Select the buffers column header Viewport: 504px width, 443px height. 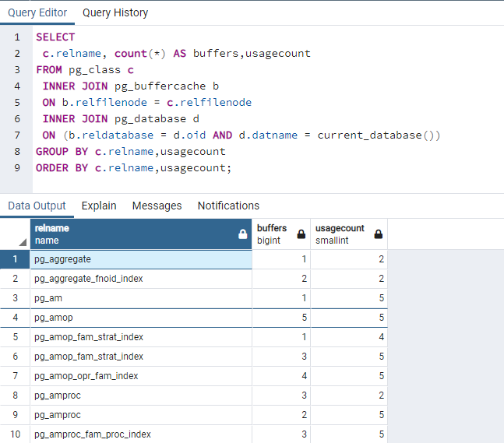pyautogui.click(x=273, y=234)
